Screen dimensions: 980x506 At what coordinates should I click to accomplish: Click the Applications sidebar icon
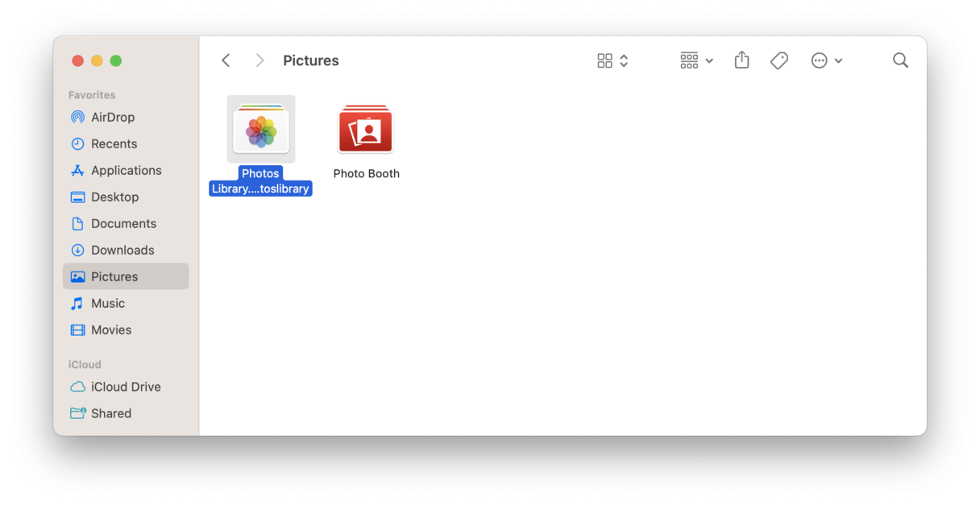tap(77, 170)
